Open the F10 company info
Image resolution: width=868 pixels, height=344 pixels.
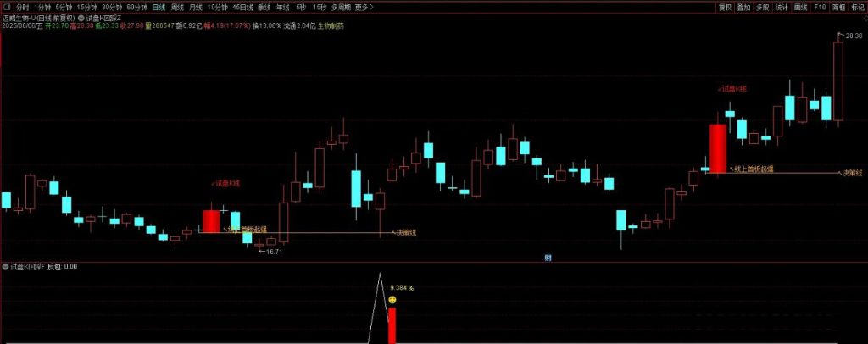click(820, 7)
